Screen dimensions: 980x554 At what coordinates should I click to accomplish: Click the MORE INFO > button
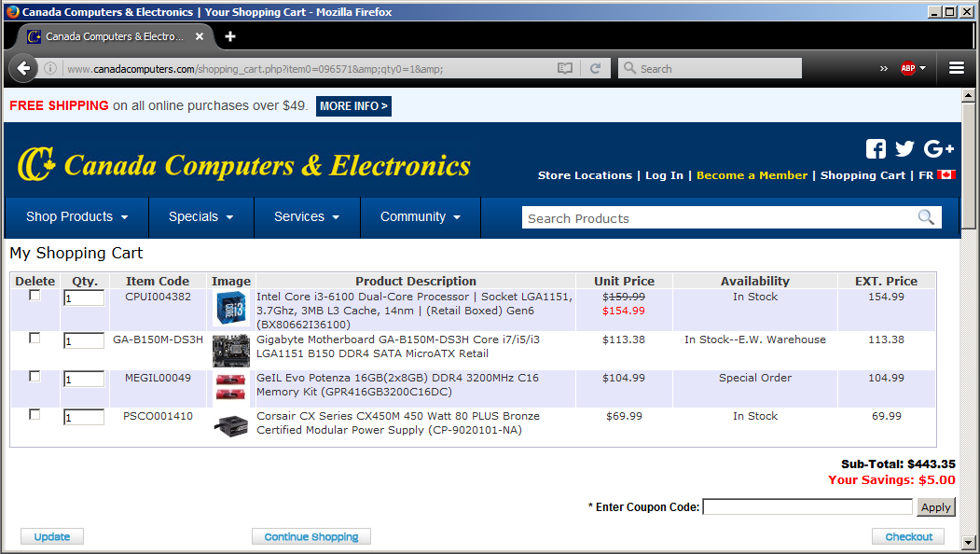pyautogui.click(x=353, y=106)
